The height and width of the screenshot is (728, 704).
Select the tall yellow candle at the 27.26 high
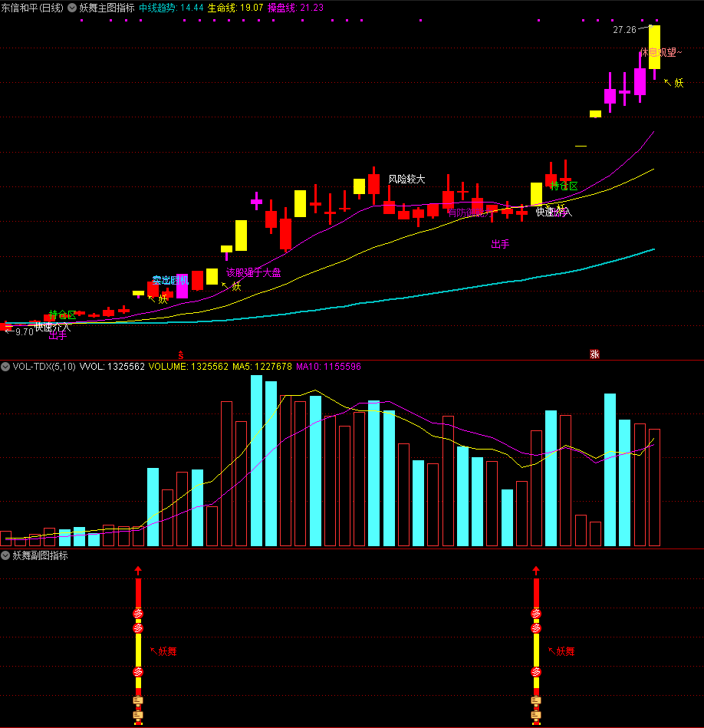[x=654, y=47]
